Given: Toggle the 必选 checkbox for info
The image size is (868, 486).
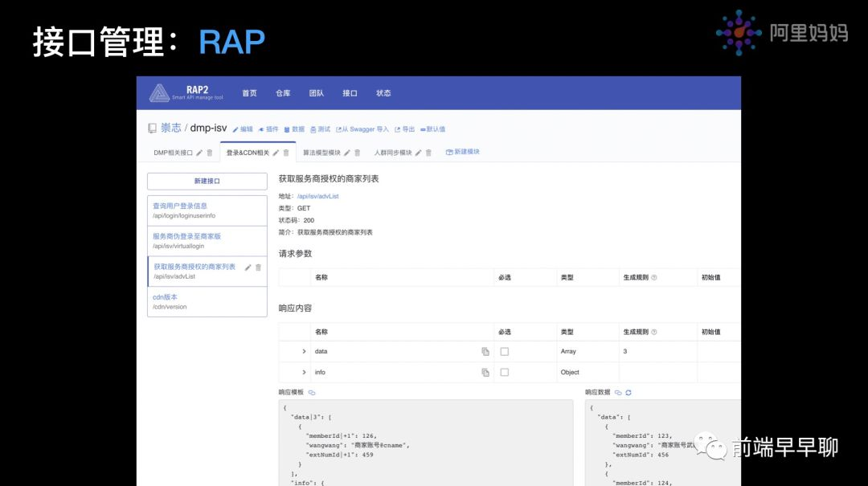Looking at the screenshot, I should pyautogui.click(x=504, y=373).
